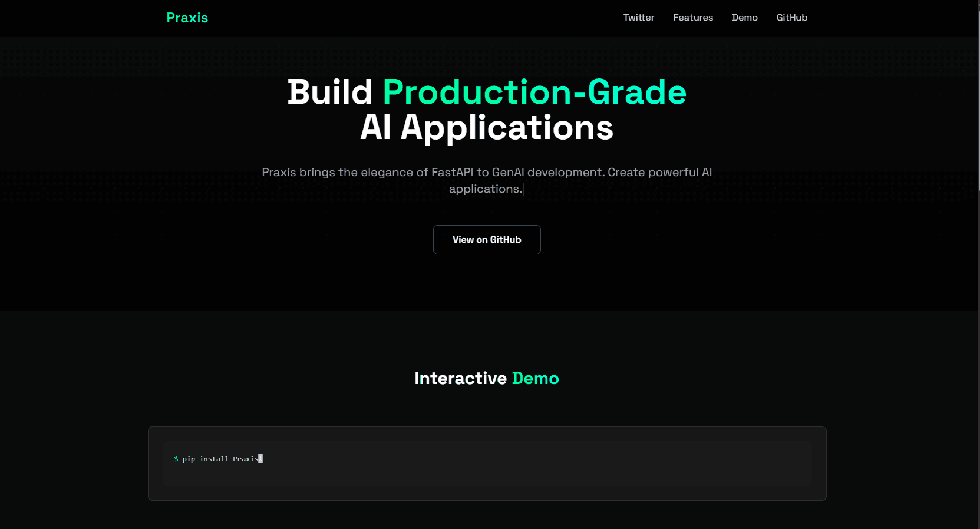Click the 'pip install Praxis' command text
The width and height of the screenshot is (980, 529).
(x=220, y=459)
